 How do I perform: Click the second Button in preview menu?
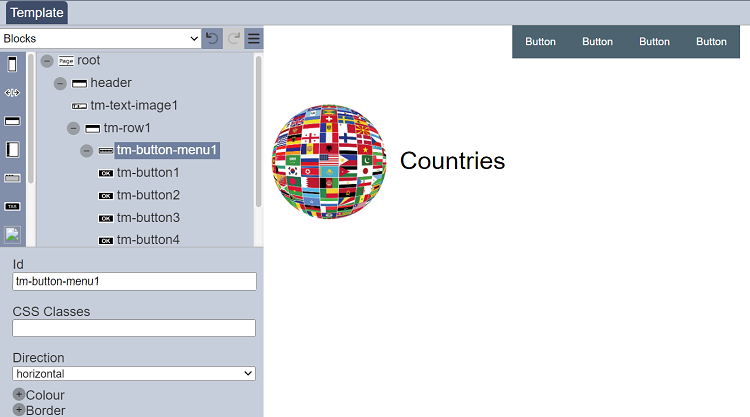[597, 42]
